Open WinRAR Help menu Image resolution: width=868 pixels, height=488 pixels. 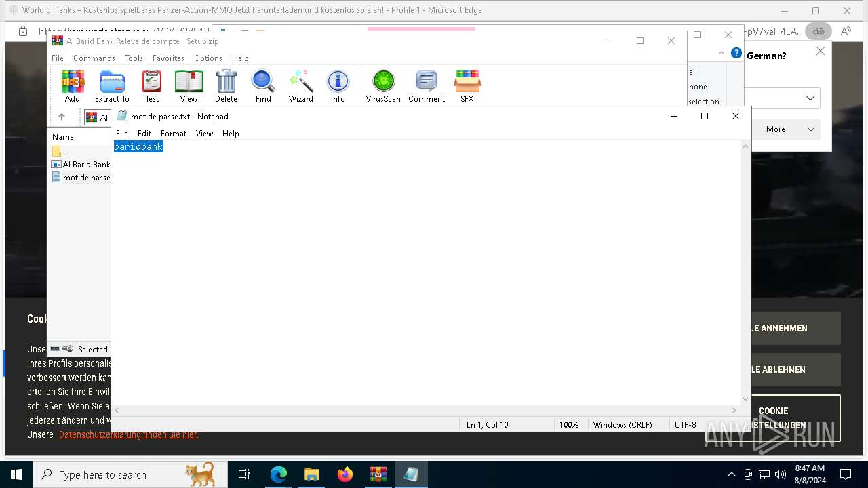pos(240,58)
